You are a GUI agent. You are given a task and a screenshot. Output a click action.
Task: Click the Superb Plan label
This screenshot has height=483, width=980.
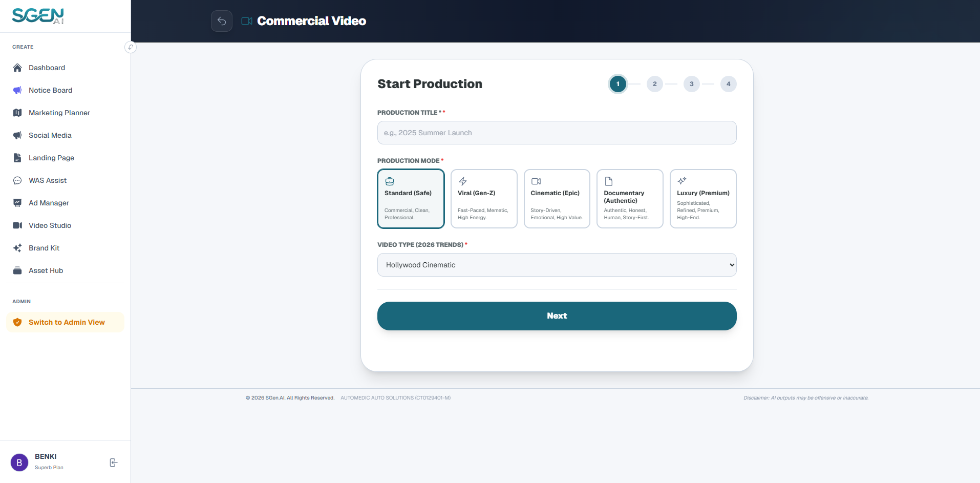[x=49, y=468]
